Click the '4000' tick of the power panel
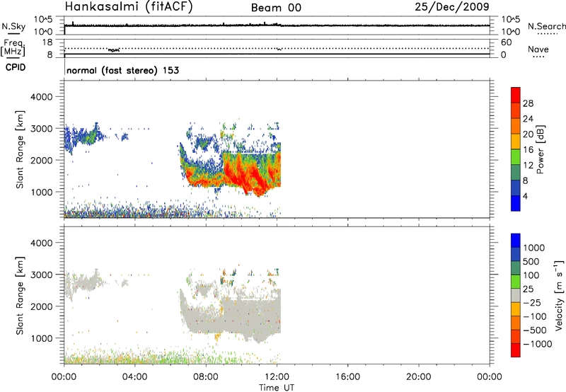566x392 pixels. point(41,97)
